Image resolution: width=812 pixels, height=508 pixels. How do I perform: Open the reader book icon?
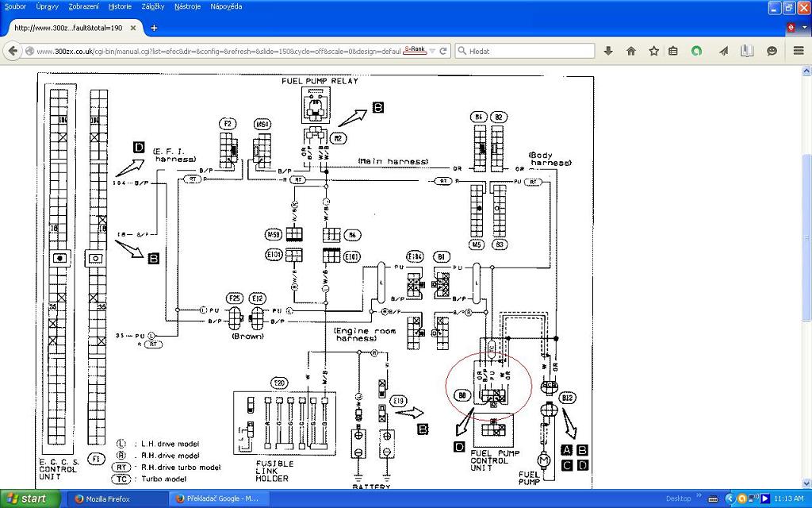point(747,51)
